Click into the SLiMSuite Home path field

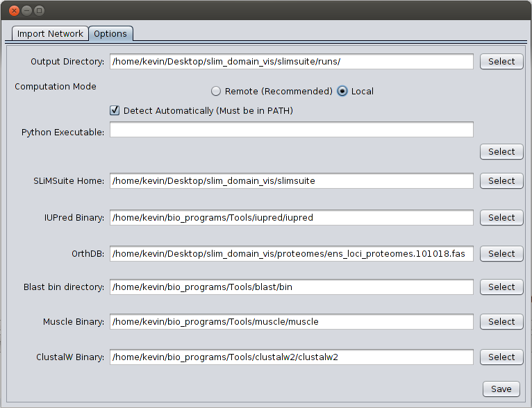(292, 181)
